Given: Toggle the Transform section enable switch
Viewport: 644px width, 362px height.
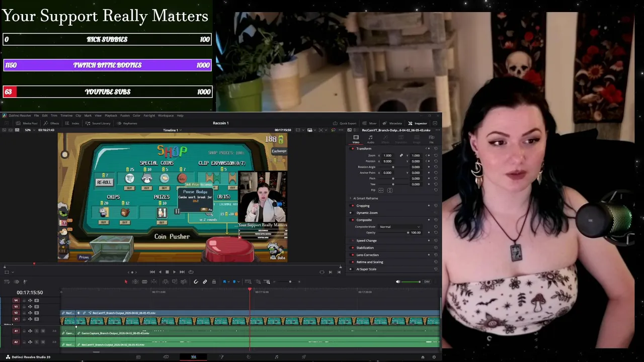Looking at the screenshot, I should (x=352, y=149).
